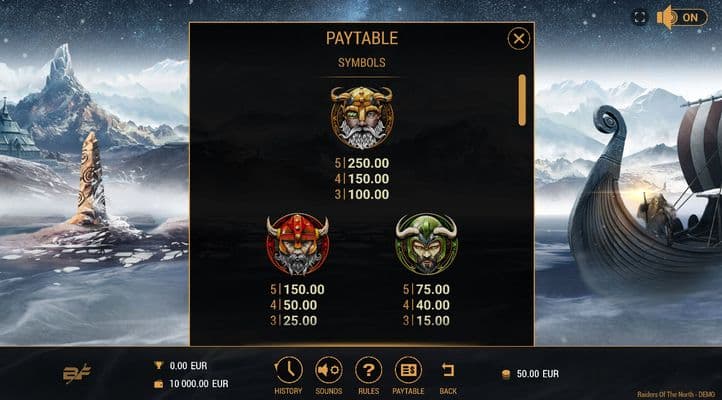722x400 pixels.
Task: Select the green Viking symbol
Action: click(426, 244)
